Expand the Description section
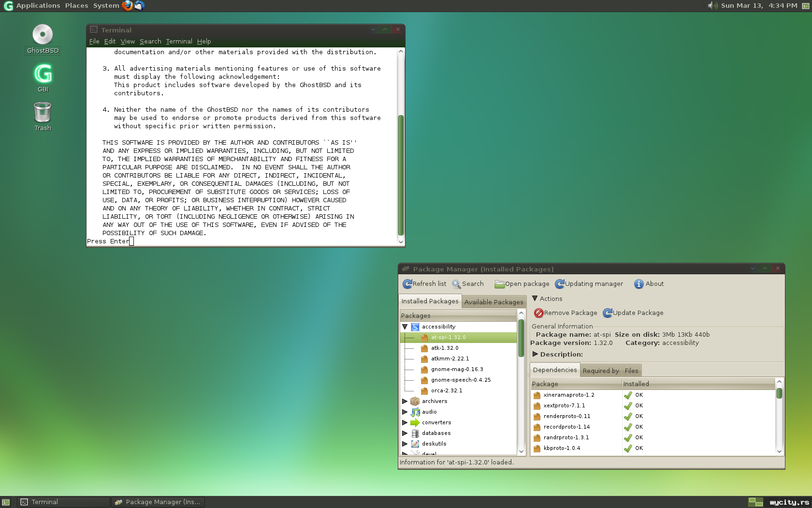This screenshot has height=508, width=812. (x=535, y=354)
